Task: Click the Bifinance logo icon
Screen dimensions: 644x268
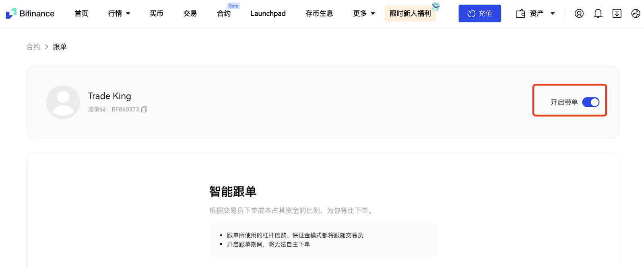Action: click(11, 13)
